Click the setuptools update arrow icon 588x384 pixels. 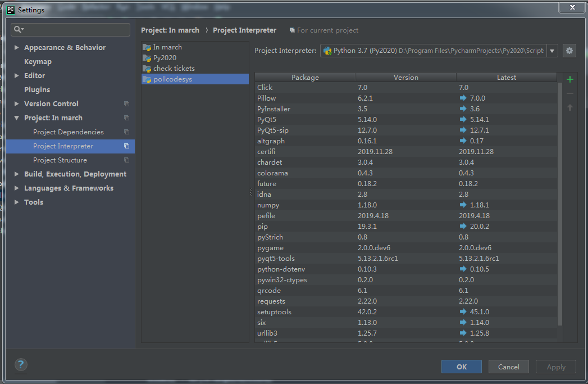pyautogui.click(x=463, y=311)
